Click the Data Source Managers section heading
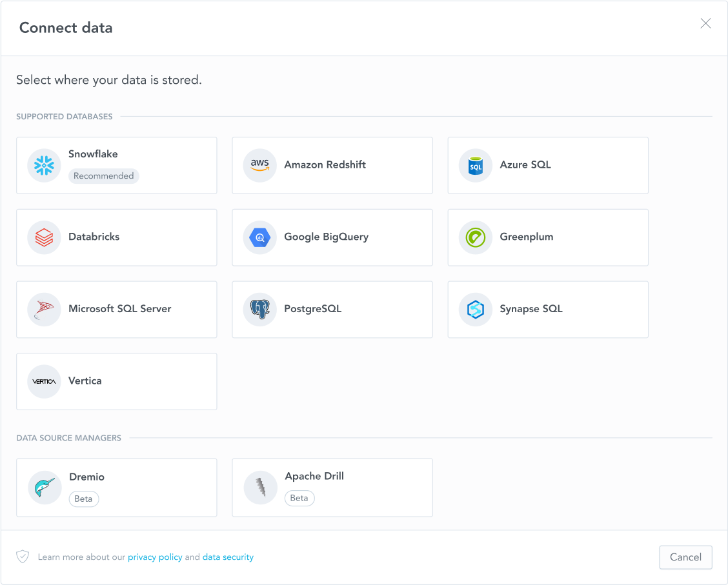728x585 pixels. pyautogui.click(x=68, y=438)
